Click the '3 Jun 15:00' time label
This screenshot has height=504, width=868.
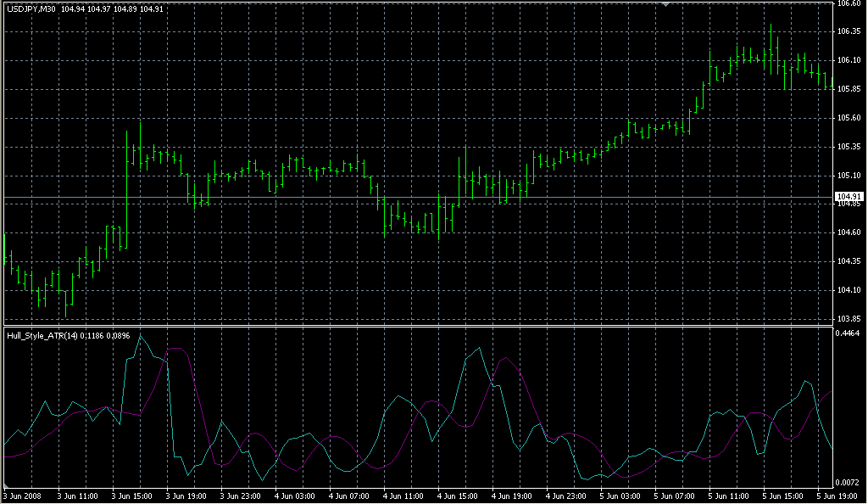pyautogui.click(x=131, y=496)
